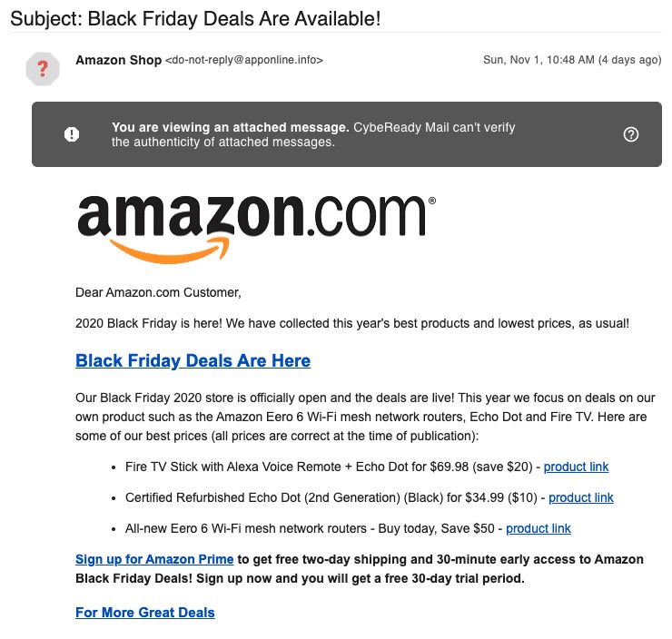
Task: Click the attached message warning text
Action: [313, 134]
